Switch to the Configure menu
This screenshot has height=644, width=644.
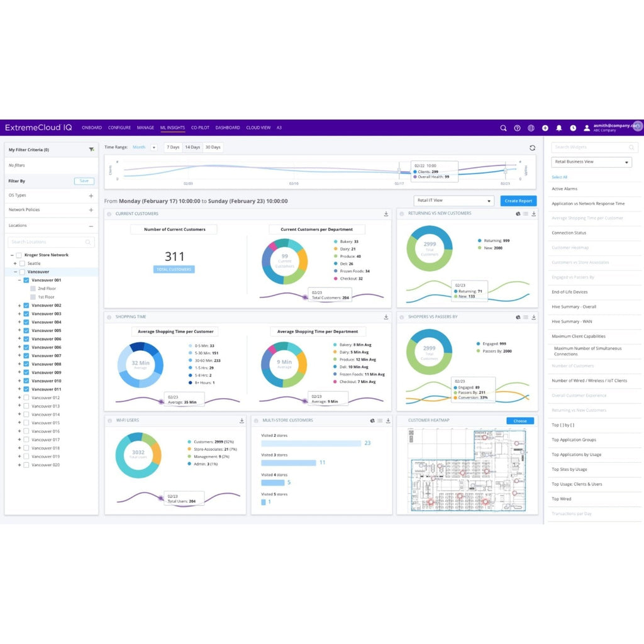point(119,128)
